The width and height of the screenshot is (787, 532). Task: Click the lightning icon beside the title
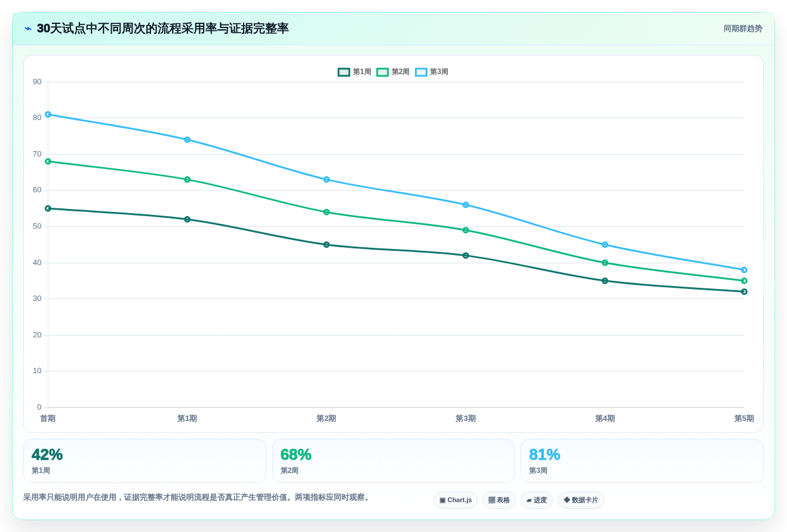click(28, 29)
